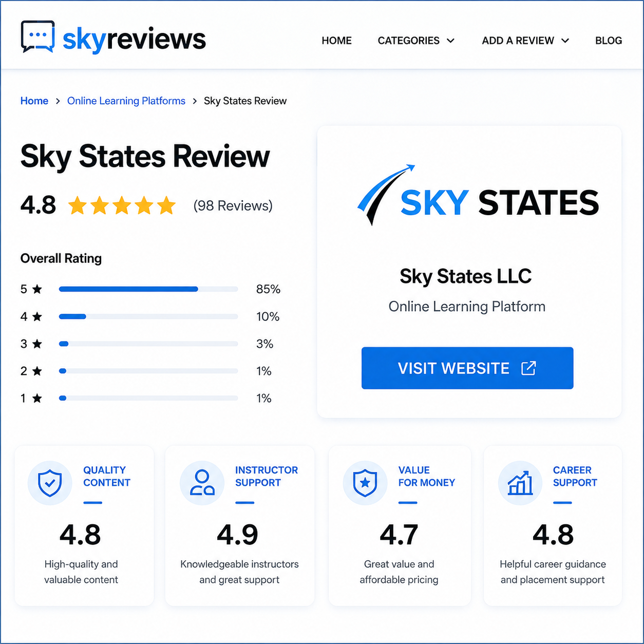Click the black star beside 5
The height and width of the screenshot is (644, 644).
(x=37, y=289)
